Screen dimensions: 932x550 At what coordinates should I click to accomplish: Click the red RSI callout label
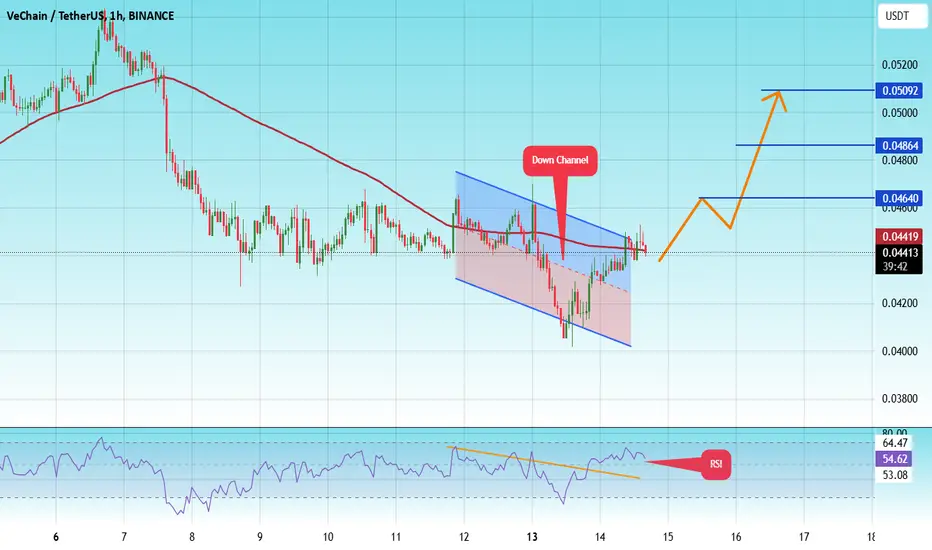click(x=716, y=464)
